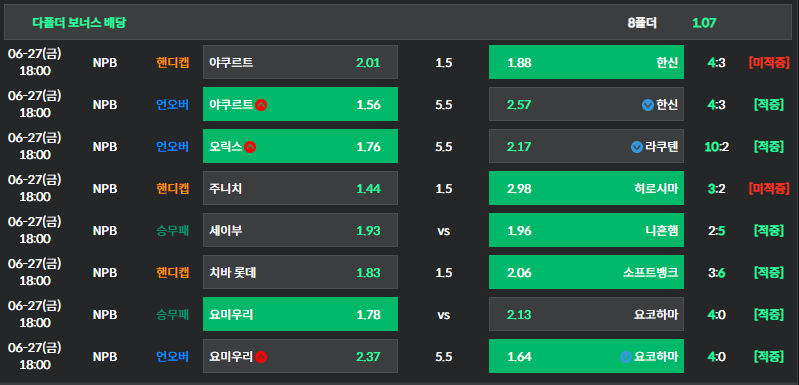This screenshot has height=385, width=799.
Task: Pick 니혼햄 win bet at 1.96
Action: (x=586, y=230)
